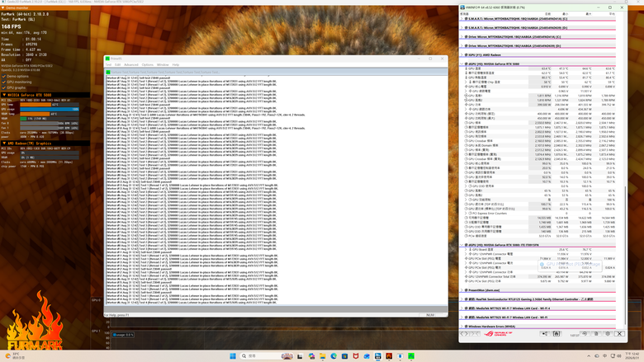The width and height of the screenshot is (644, 362).
Task: Switch to HWiNFO taskbar icon
Action: pyautogui.click(x=378, y=356)
